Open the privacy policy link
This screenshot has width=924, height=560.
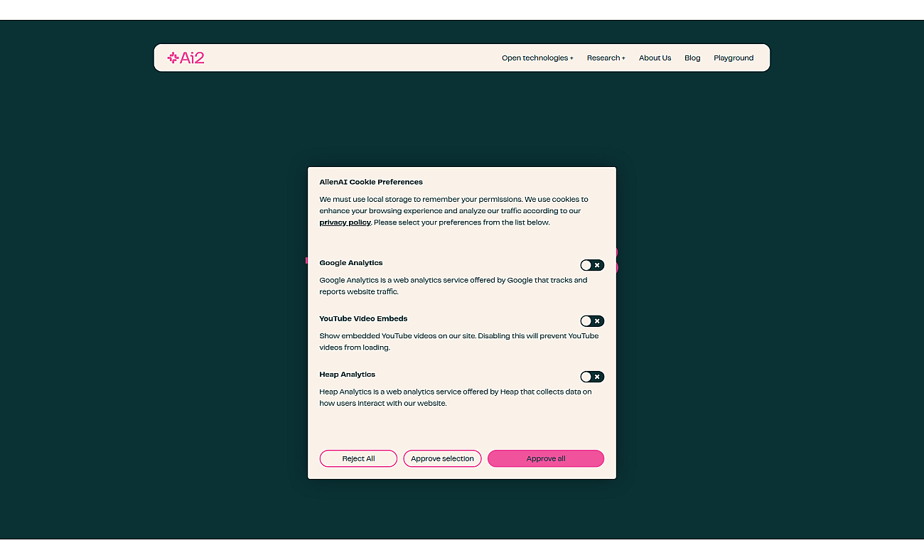(345, 222)
